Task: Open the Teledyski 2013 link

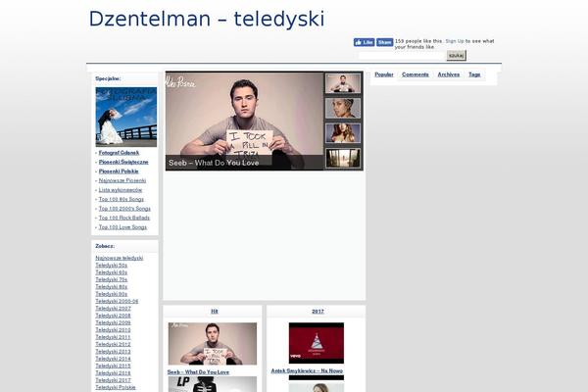Action: tap(113, 352)
